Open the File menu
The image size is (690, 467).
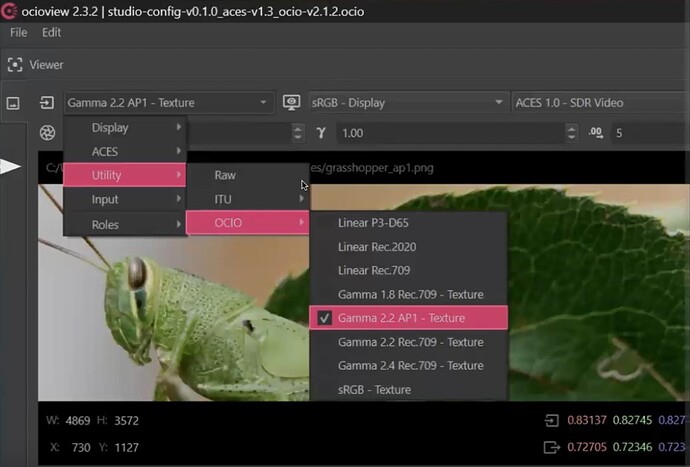[x=18, y=33]
